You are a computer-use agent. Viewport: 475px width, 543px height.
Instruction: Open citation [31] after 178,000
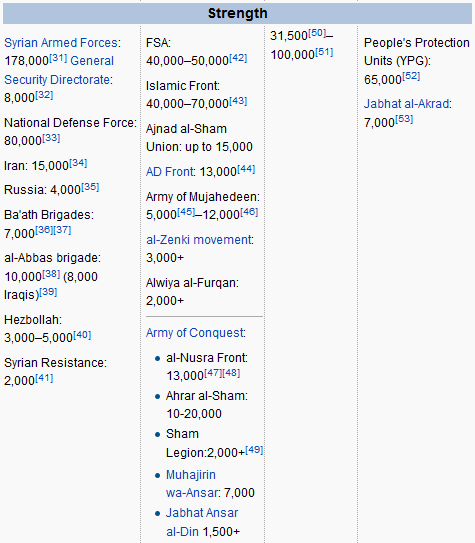point(58,57)
